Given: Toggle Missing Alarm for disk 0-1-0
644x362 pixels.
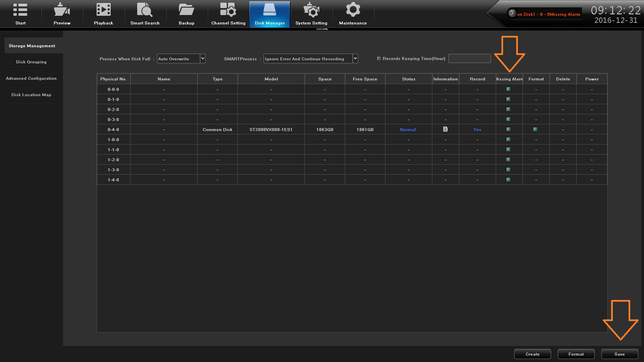Looking at the screenshot, I should tap(508, 99).
